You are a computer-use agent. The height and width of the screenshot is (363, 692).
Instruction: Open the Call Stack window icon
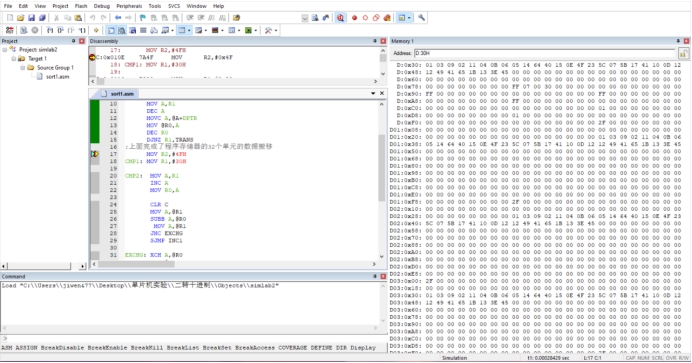tap(154, 30)
